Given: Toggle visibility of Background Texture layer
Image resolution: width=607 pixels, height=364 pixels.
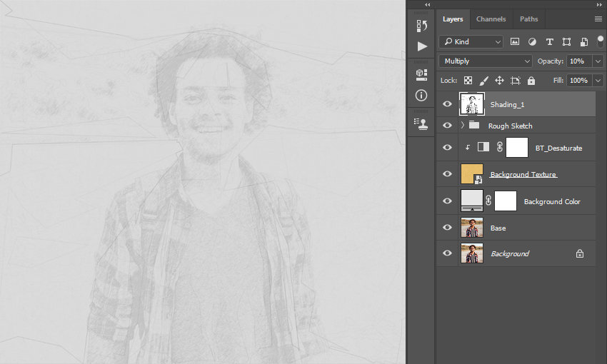Looking at the screenshot, I should pyautogui.click(x=447, y=173).
